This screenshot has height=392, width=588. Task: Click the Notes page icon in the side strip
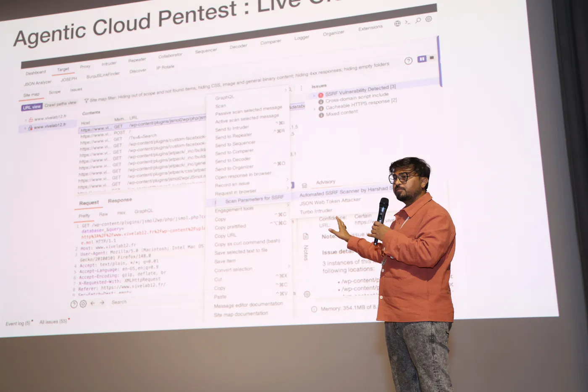[306, 237]
